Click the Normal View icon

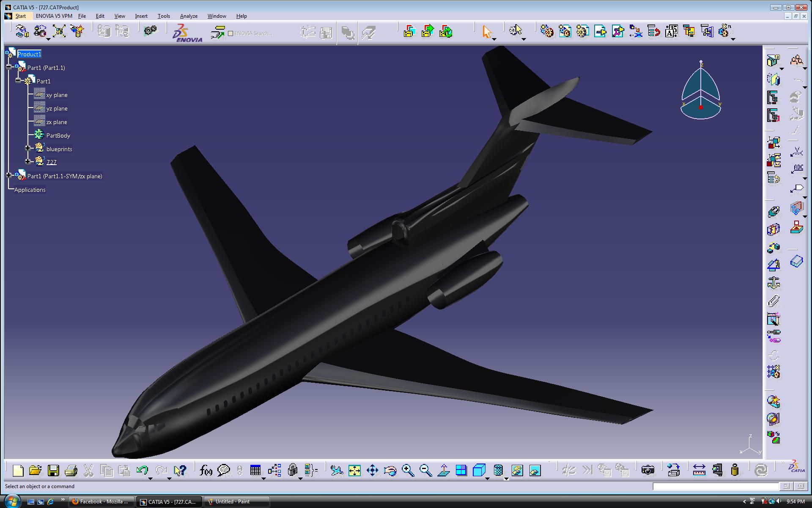click(444, 470)
